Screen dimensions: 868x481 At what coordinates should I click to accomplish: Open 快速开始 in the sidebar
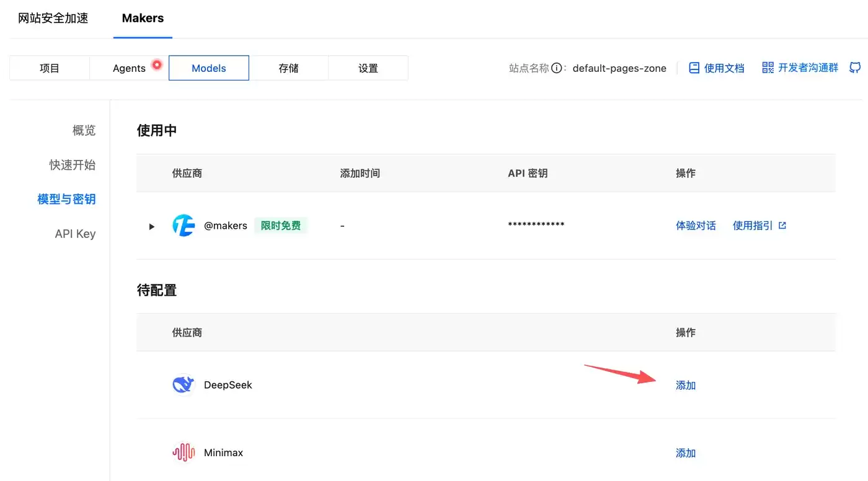pyautogui.click(x=73, y=165)
